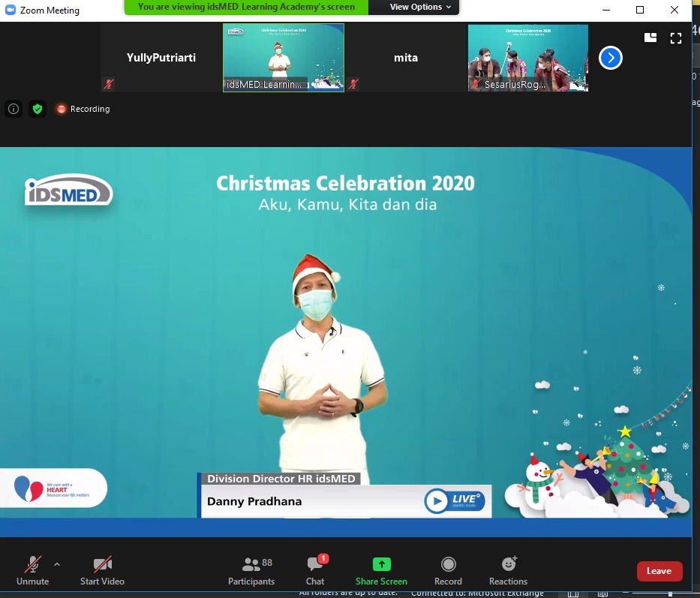Open the Chat panel
The width and height of the screenshot is (700, 598).
[x=315, y=570]
